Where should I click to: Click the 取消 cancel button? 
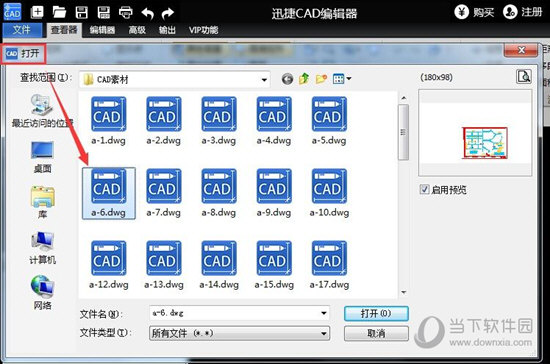[376, 333]
